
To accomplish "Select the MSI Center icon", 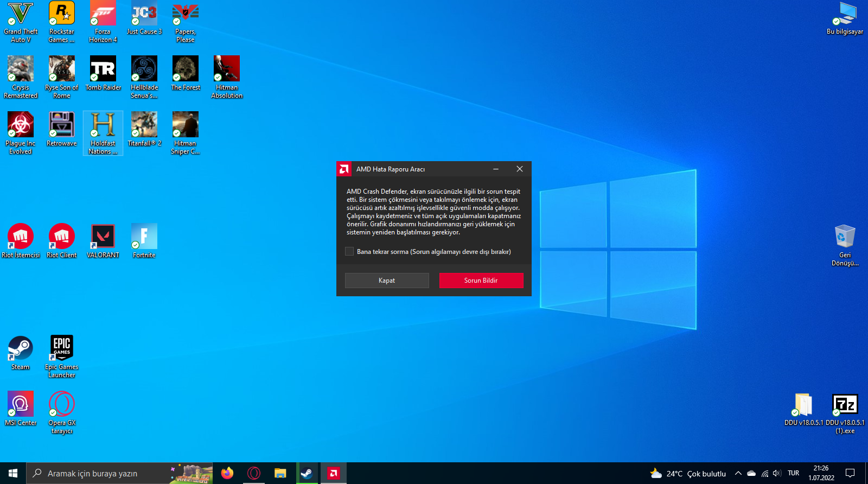I will tap(21, 409).
